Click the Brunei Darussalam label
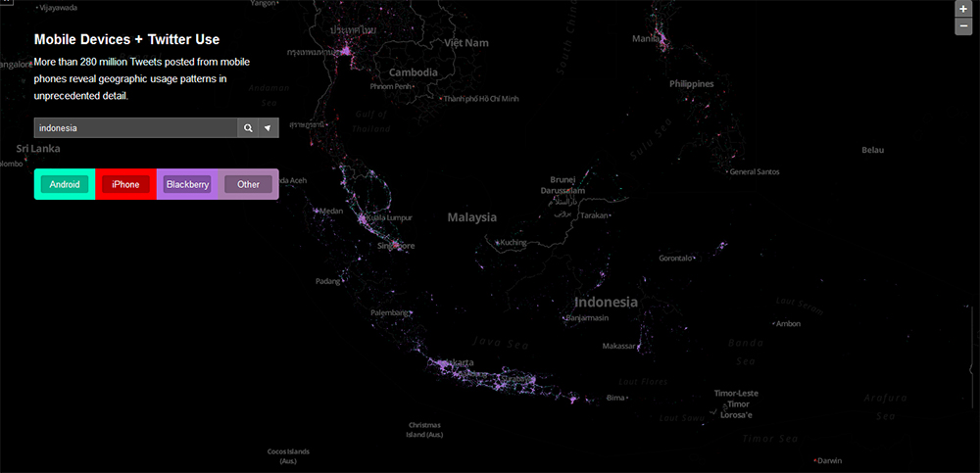This screenshot has height=473, width=980. (563, 184)
